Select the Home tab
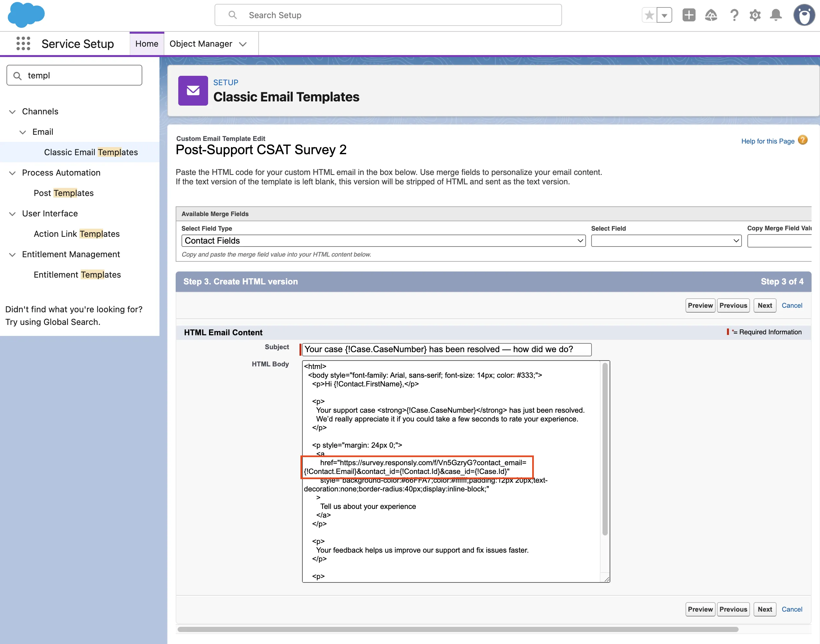 (146, 44)
